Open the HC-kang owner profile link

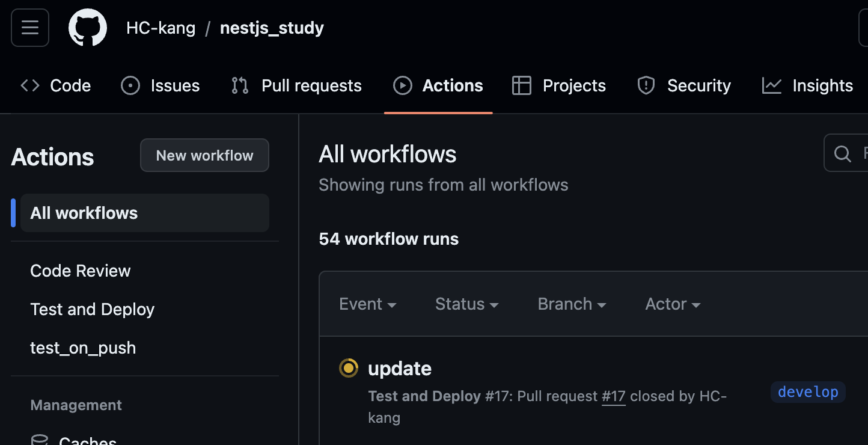click(160, 28)
